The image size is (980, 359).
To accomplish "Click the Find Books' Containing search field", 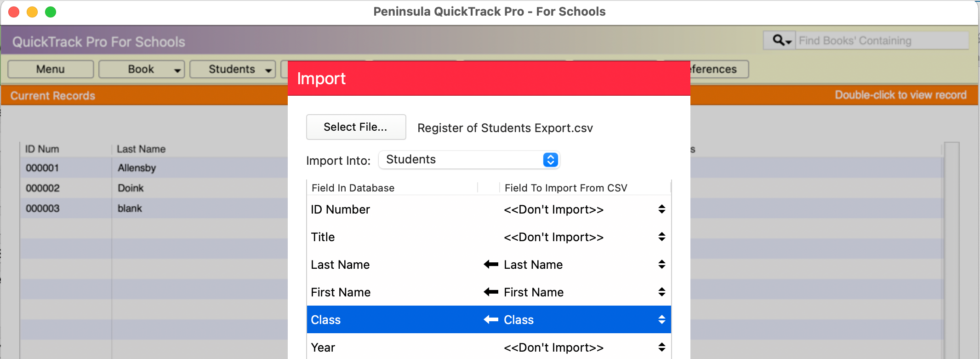I will 882,41.
